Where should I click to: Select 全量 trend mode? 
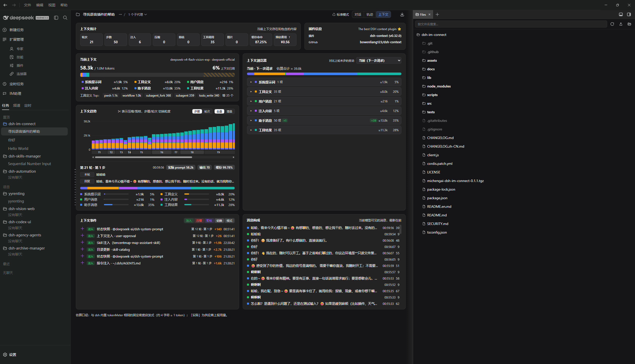coord(219,111)
